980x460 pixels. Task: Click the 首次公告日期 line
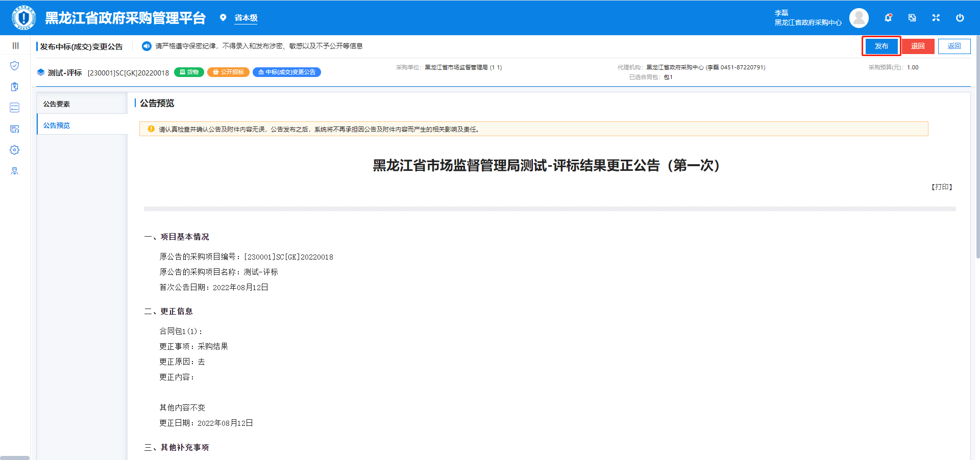pyautogui.click(x=214, y=287)
